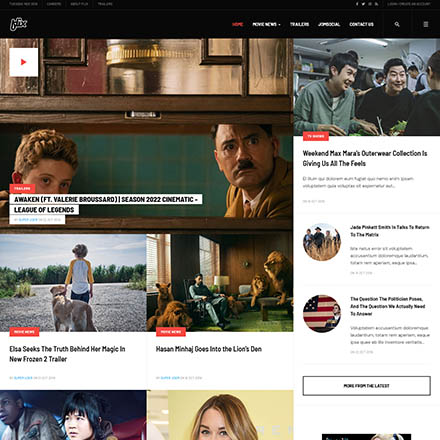Go to the Home menu item
Viewport: 440px width, 440px height.
tap(238, 24)
